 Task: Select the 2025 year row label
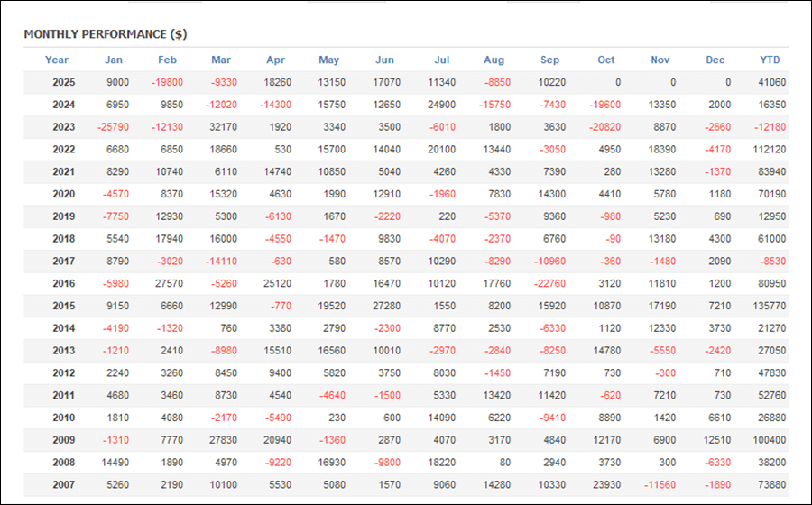click(63, 82)
